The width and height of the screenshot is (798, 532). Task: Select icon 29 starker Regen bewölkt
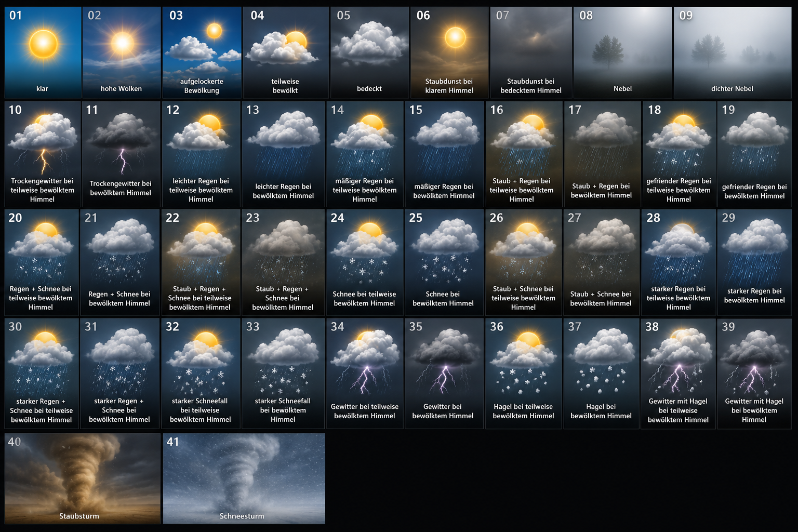(754, 262)
